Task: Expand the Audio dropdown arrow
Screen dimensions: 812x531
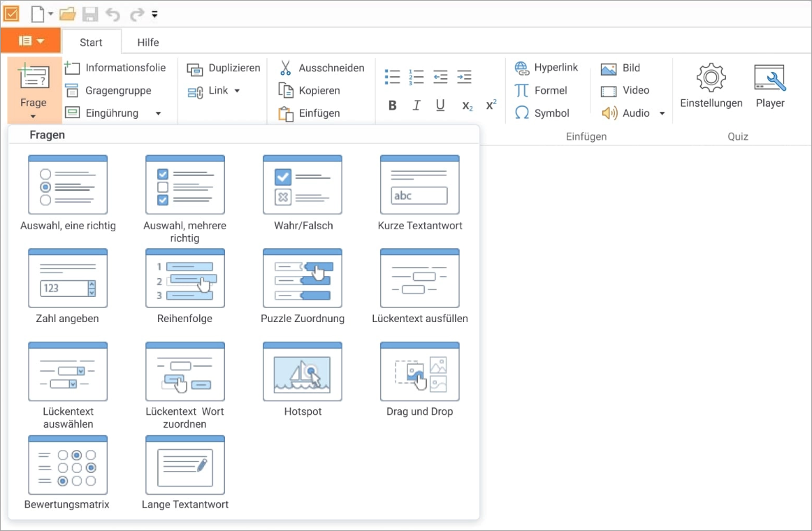Action: 662,113
